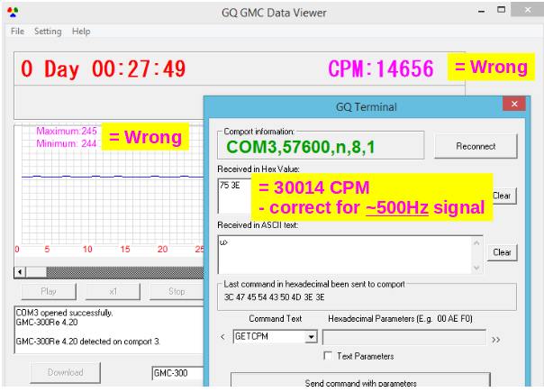This screenshot has height=392, width=544.
Task: Open the File menu
Action: coord(17,32)
